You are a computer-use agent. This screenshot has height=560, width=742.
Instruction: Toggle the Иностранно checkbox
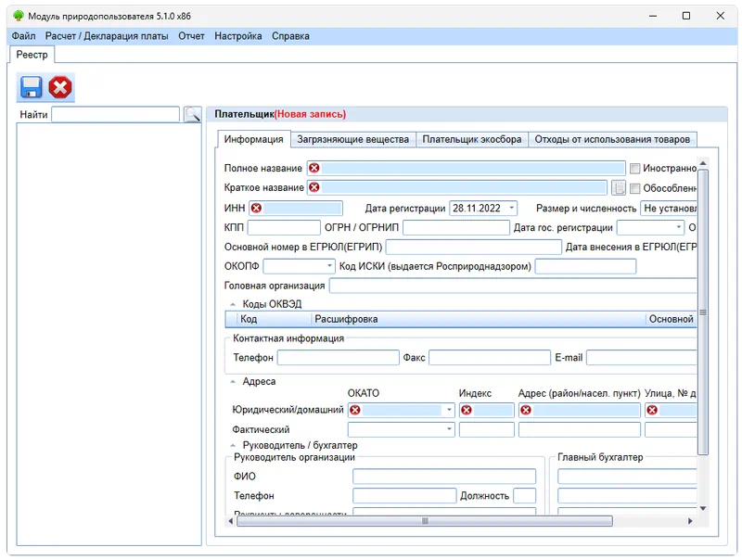coord(635,169)
